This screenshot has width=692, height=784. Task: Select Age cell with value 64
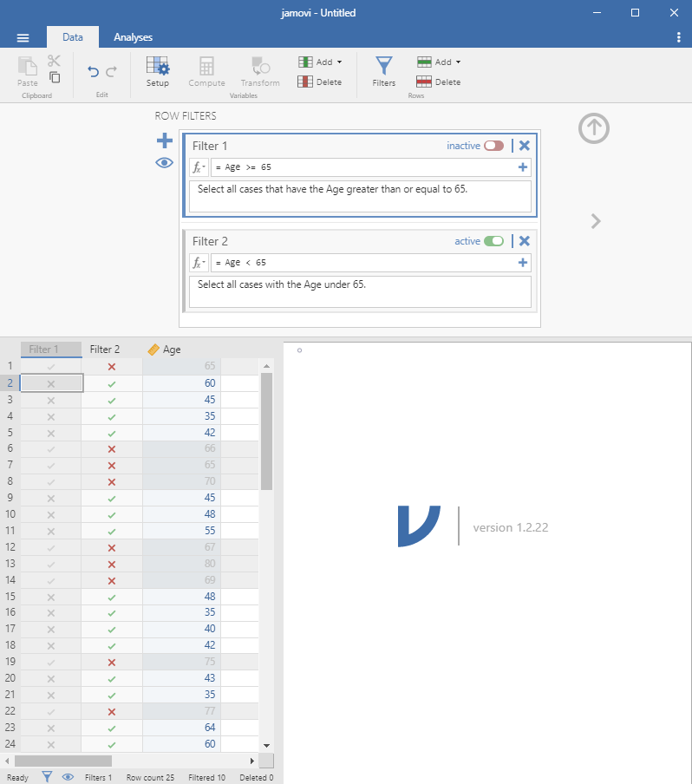pyautogui.click(x=182, y=728)
